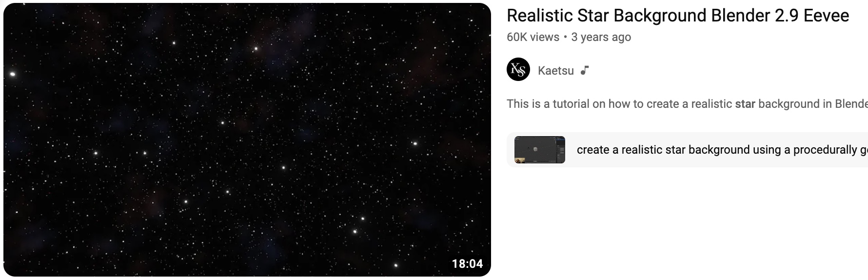Screen dimensions: 868x280
Task: Click the bright star right of thumbnail center
Action: coord(283,168)
